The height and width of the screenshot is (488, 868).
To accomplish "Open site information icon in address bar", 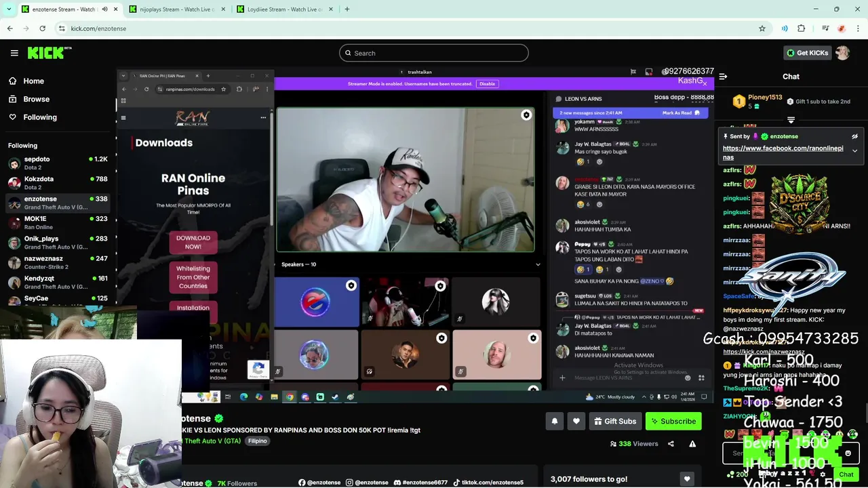I will click(x=62, y=28).
